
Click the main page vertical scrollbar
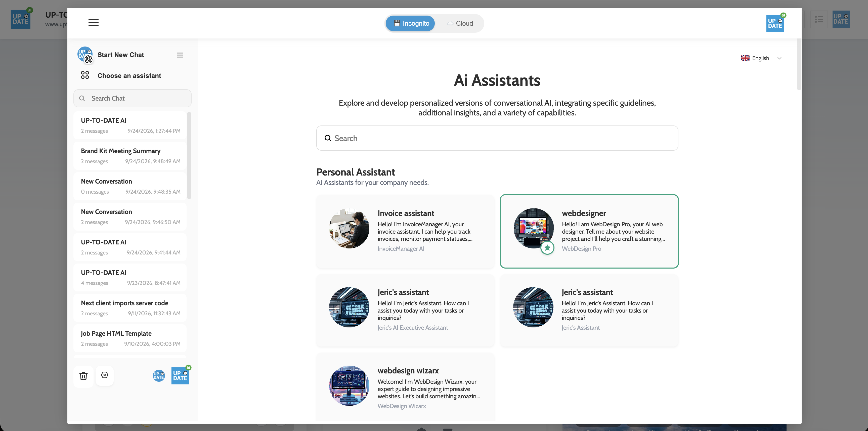(x=799, y=65)
